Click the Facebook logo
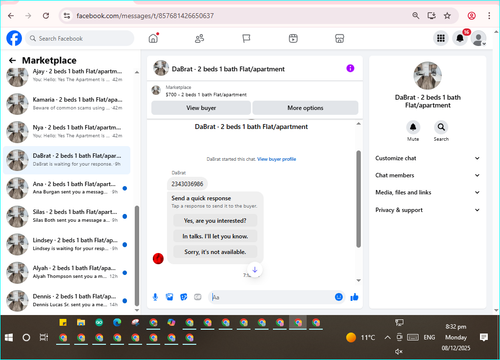This screenshot has width=500, height=360. coord(14,38)
